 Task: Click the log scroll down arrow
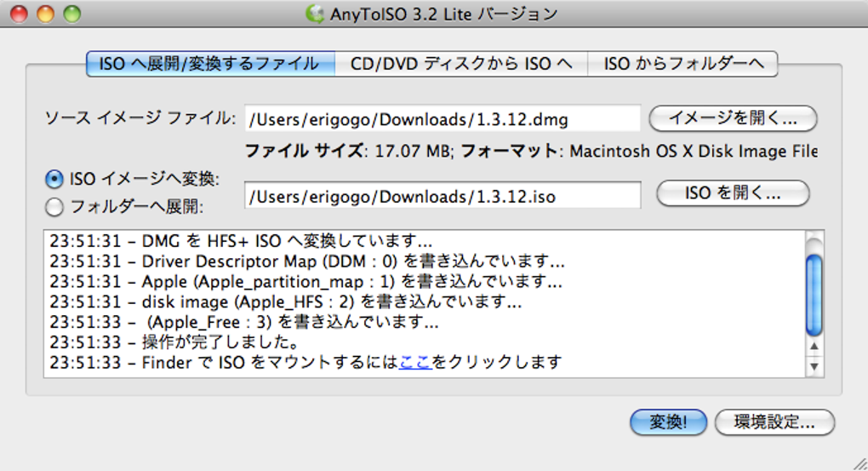[x=814, y=366]
